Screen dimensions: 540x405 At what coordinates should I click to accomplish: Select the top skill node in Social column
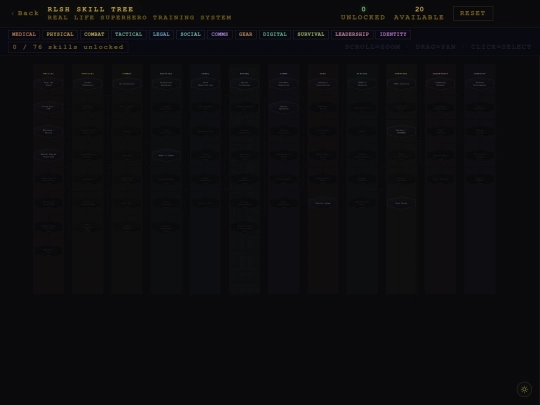point(245,84)
